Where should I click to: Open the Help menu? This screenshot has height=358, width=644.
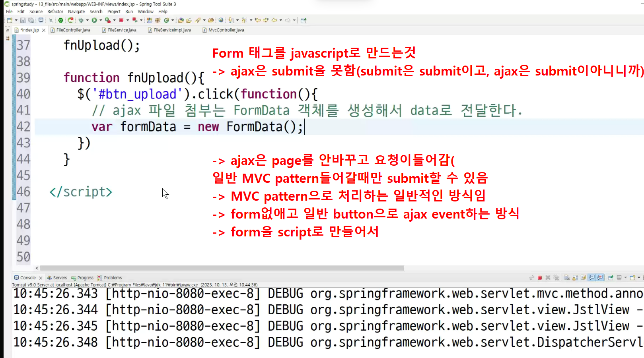pos(163,12)
